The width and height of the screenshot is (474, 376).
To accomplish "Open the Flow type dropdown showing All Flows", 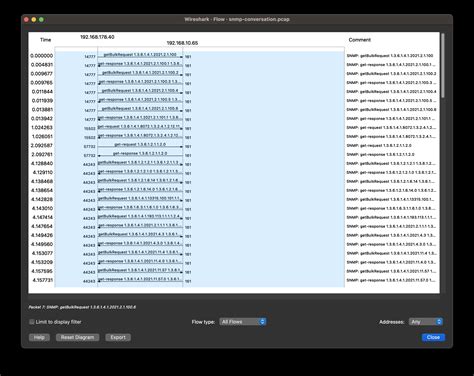I will coord(243,322).
